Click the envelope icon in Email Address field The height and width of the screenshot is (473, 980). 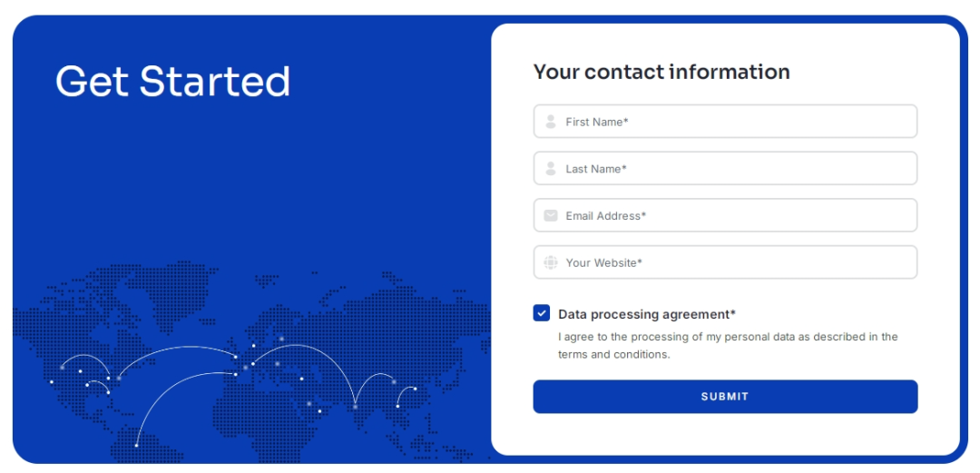coord(551,216)
